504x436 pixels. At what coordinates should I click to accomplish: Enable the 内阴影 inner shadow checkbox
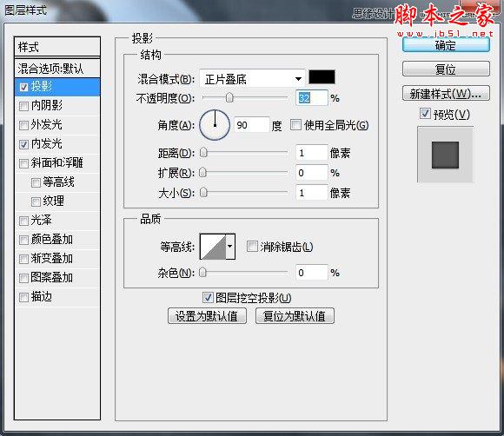[x=23, y=106]
